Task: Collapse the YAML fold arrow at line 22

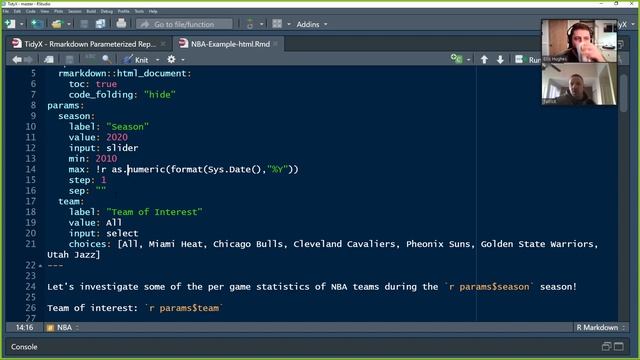Action: (x=40, y=266)
